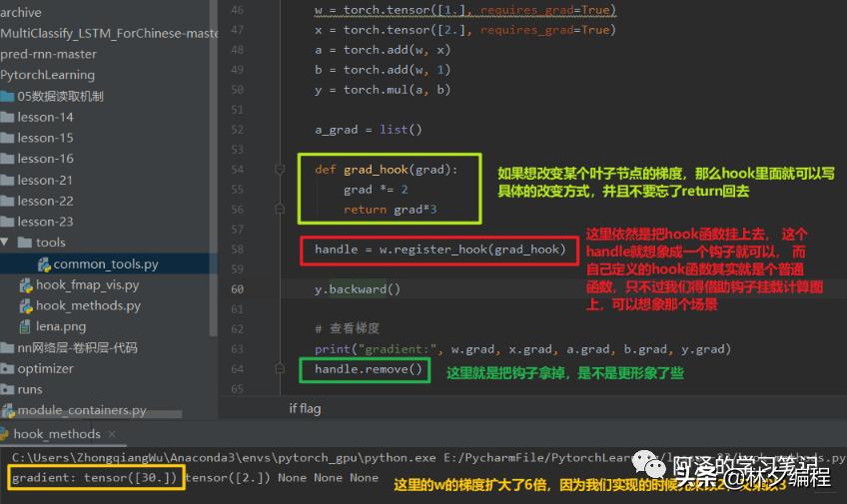
Task: Open hook_methods.py from the tree
Action: (x=88, y=306)
